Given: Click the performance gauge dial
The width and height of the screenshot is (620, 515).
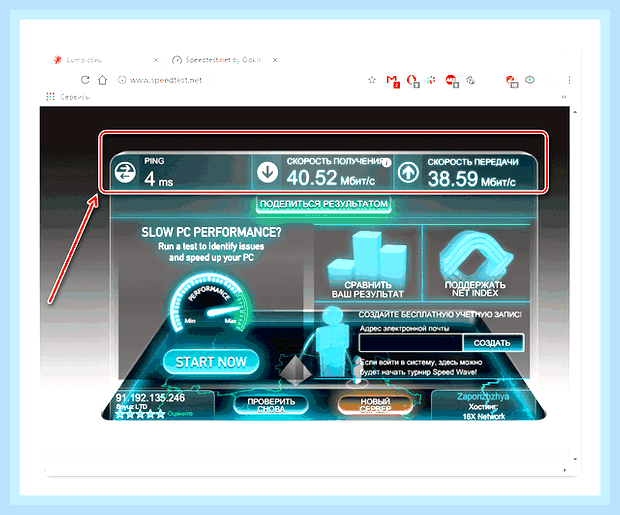Looking at the screenshot, I should (210, 303).
